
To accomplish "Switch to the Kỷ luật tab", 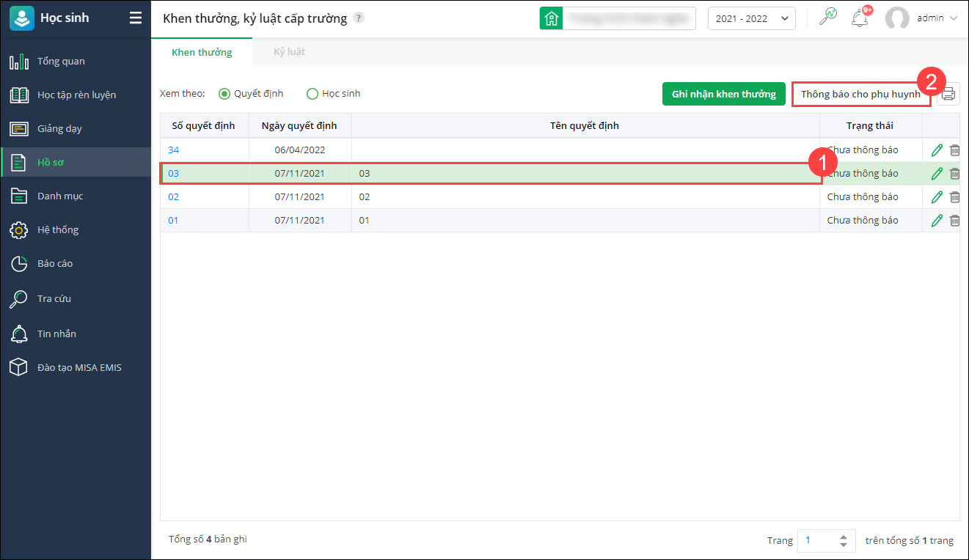I will [289, 52].
